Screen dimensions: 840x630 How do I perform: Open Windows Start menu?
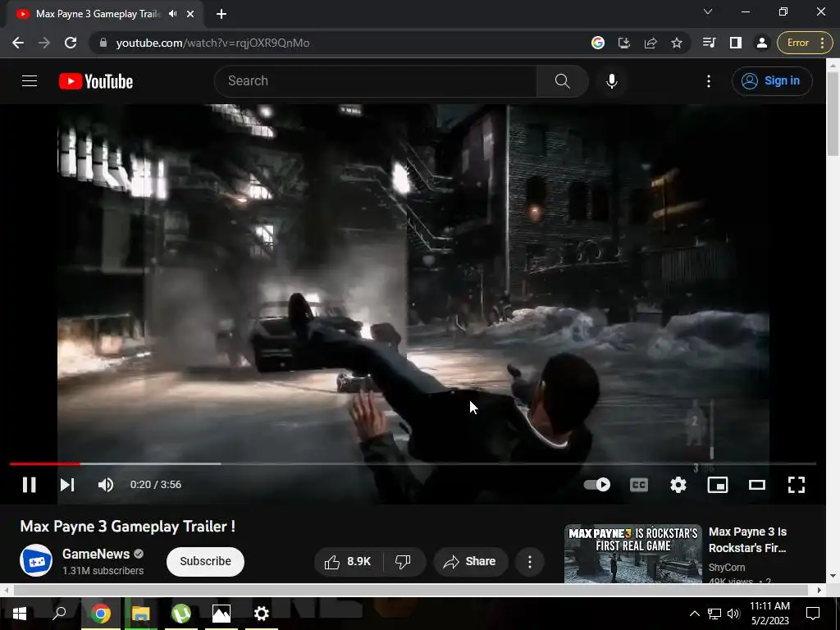click(20, 614)
